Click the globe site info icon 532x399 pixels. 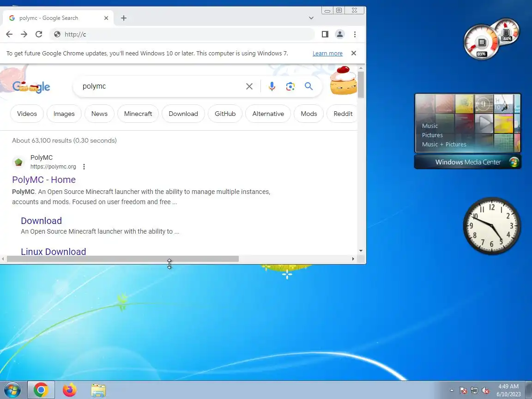click(57, 34)
